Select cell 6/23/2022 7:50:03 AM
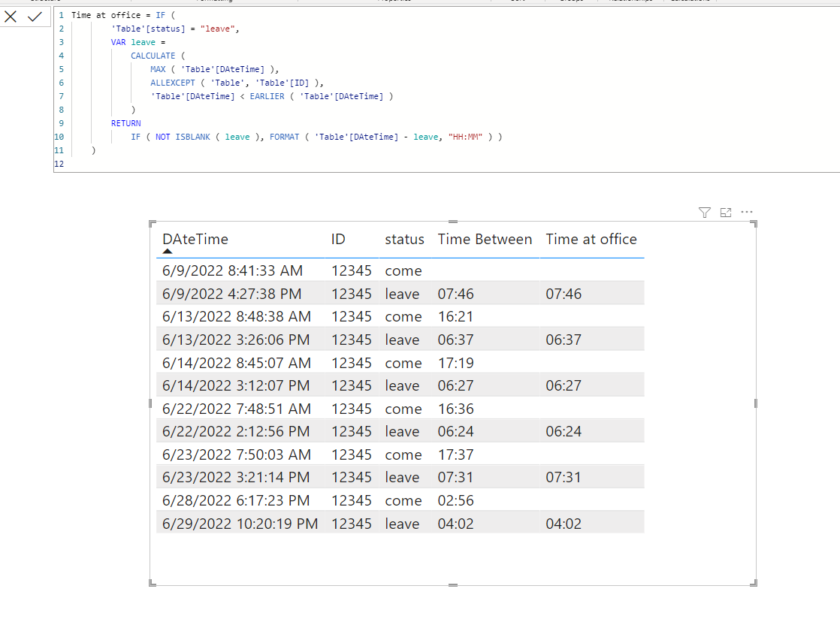This screenshot has height=625, width=840. (x=236, y=454)
